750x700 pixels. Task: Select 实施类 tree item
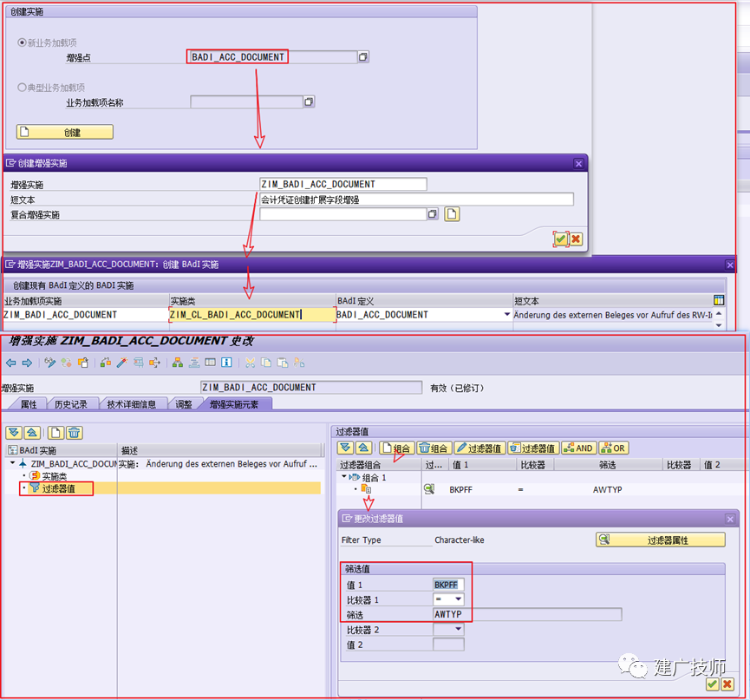[x=54, y=476]
